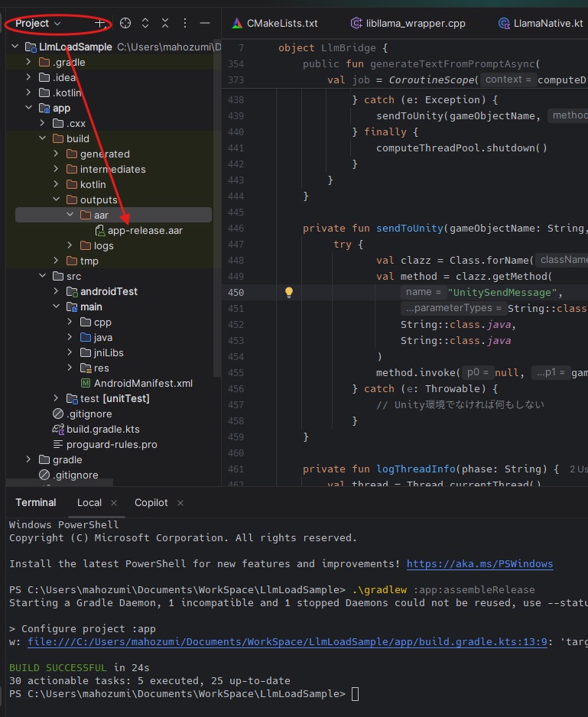Viewport: 588px width, 717px height.
Task: Click Select Opened File crosshair icon
Action: 125,23
